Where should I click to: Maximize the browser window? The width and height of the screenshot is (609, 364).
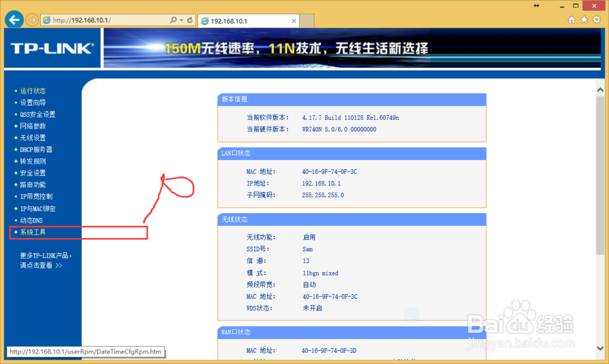576,6
